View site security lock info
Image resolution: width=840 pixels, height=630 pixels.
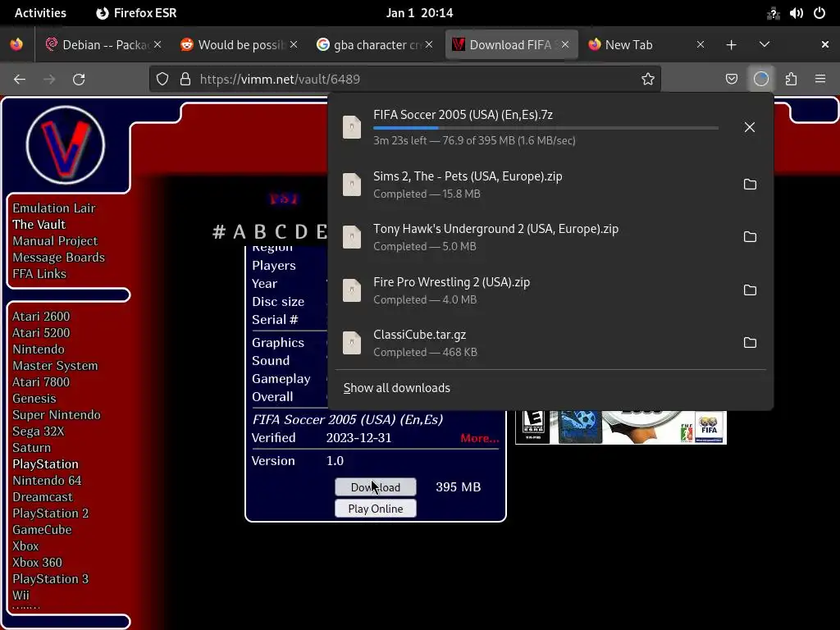pos(185,80)
